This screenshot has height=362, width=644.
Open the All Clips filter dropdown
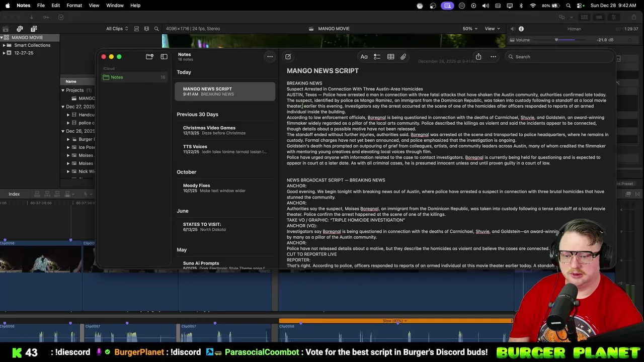117,29
